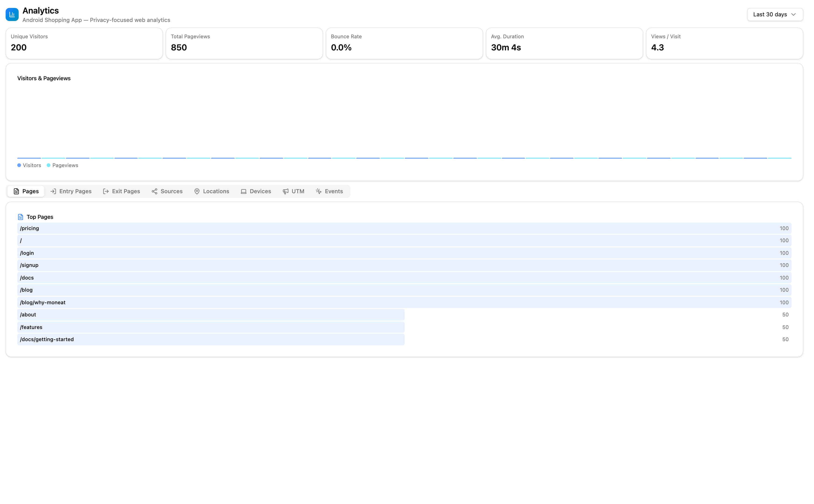Click the Android Shopping App subtitle

click(96, 20)
